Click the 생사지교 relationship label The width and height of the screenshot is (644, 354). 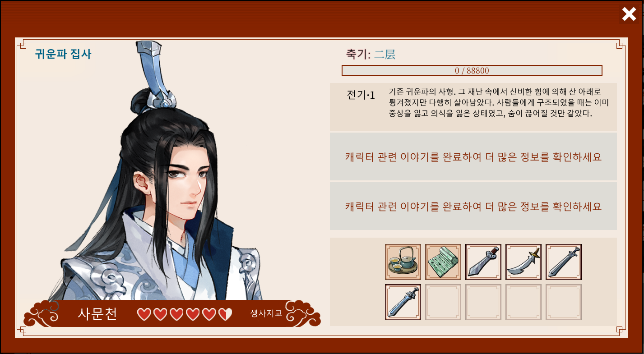click(x=266, y=313)
